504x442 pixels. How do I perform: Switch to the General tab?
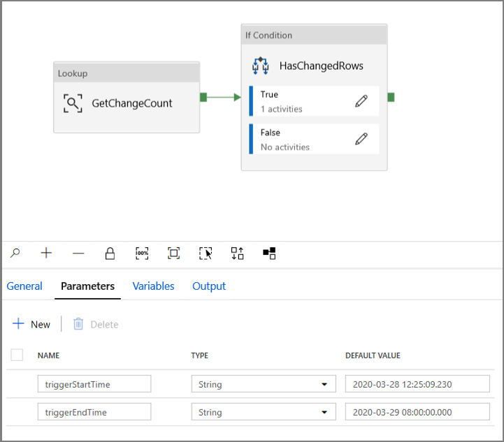tap(24, 286)
